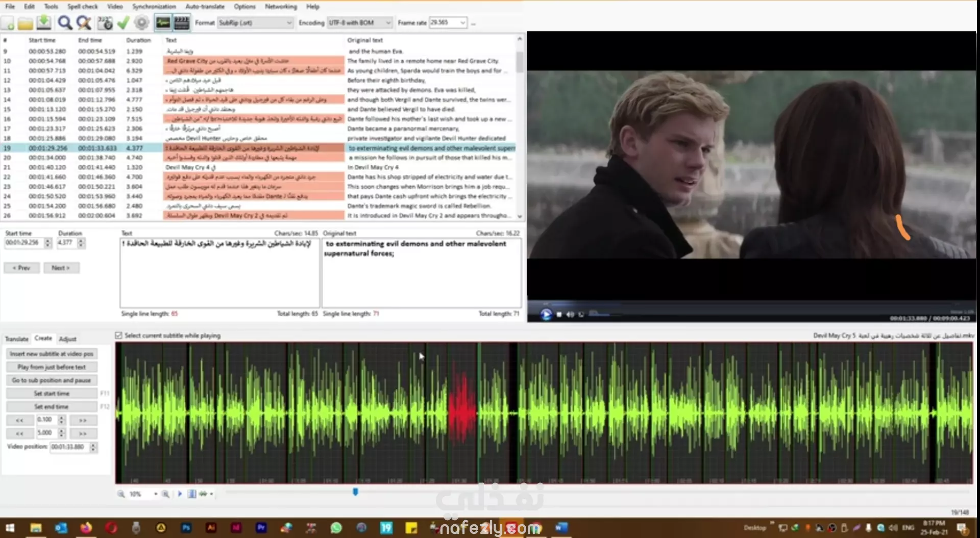Open the Tools menu
The width and height of the screenshot is (980, 538).
(x=51, y=7)
